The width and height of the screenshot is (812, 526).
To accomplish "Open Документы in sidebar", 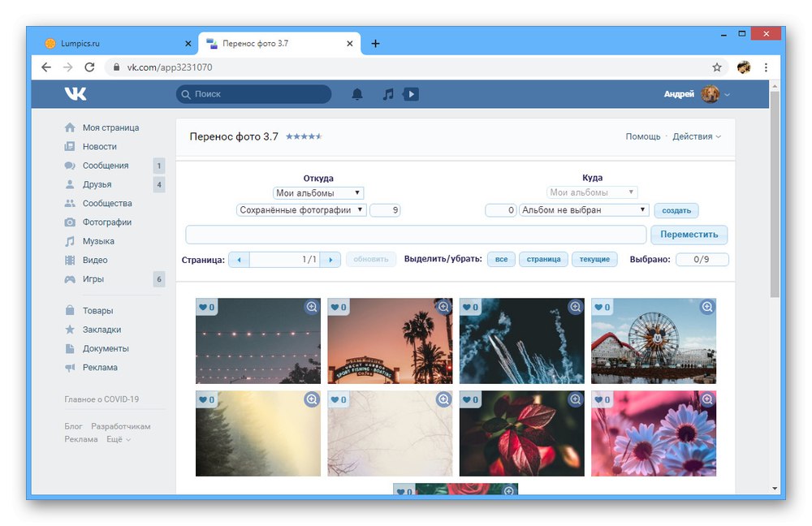I will [106, 348].
